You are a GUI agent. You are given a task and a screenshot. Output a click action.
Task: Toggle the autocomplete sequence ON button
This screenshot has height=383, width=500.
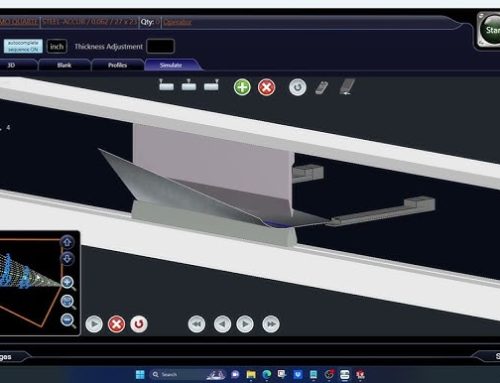tap(23, 46)
